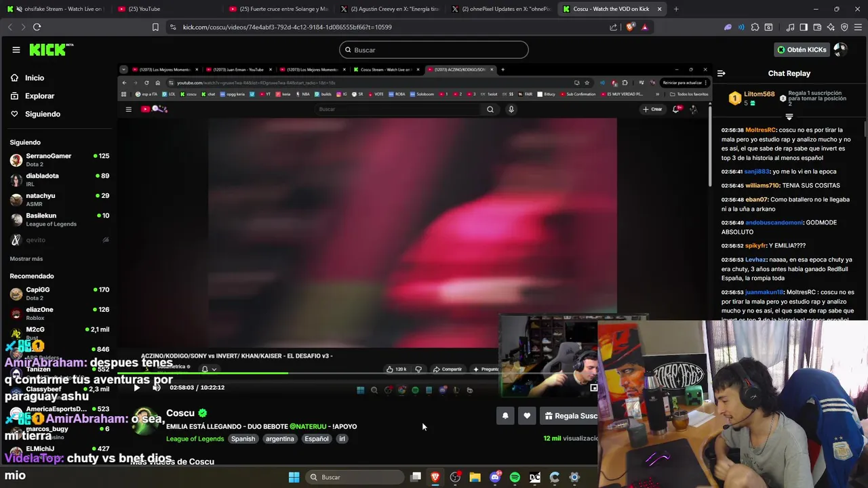Click the Regala Suscripciones button
This screenshot has height=488, width=868.
(570, 416)
